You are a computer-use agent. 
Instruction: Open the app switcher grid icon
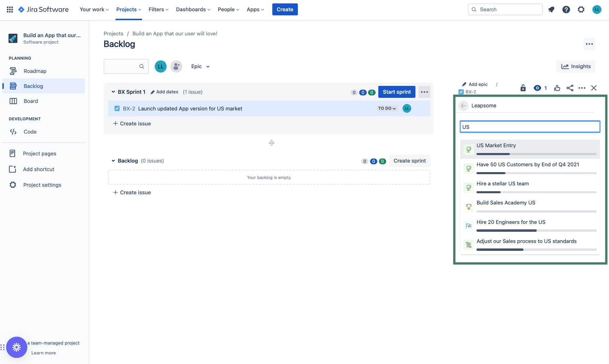10,10
